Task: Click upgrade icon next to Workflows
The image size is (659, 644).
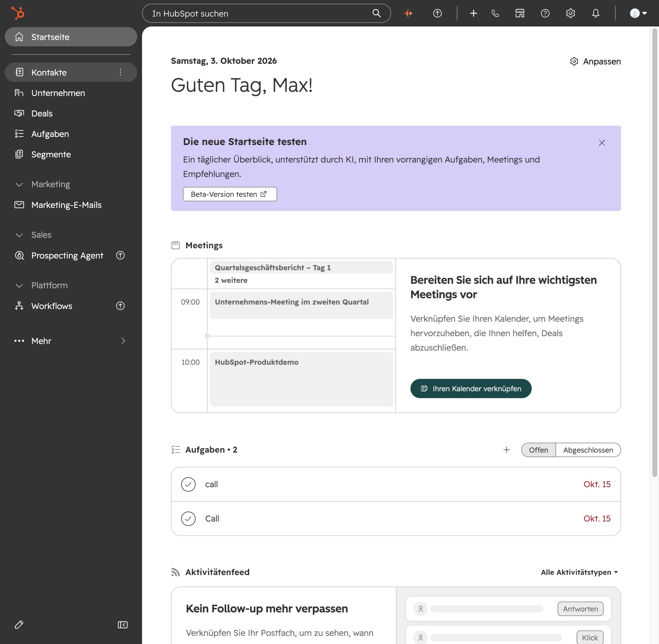Action: coord(120,306)
